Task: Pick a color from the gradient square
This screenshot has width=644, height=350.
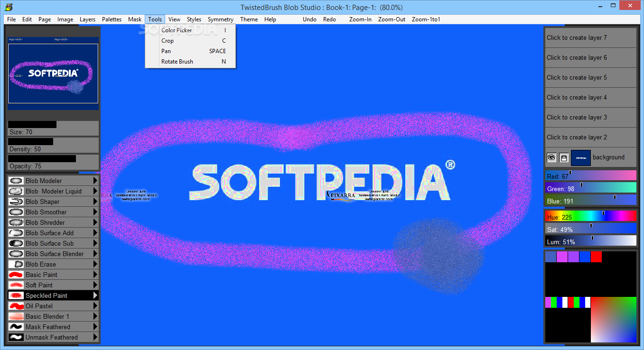Action: tap(613, 319)
